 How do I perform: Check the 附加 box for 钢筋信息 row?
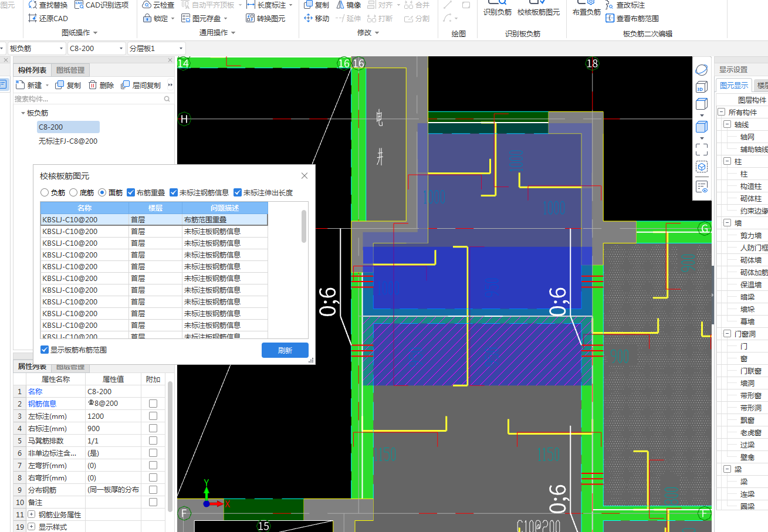pos(153,404)
